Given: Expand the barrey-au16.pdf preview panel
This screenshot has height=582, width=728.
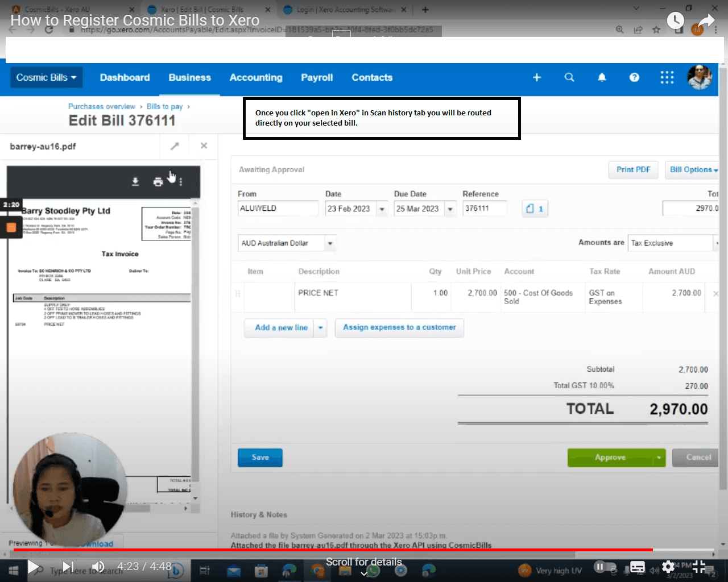Looking at the screenshot, I should (175, 146).
